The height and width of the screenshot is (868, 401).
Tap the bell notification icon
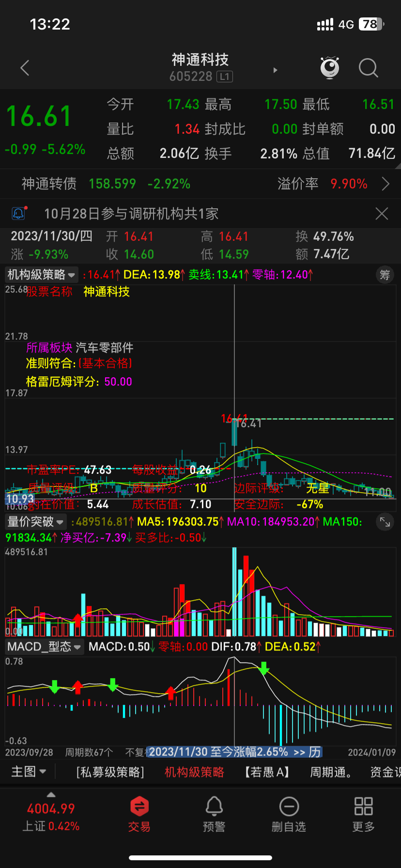point(18,213)
